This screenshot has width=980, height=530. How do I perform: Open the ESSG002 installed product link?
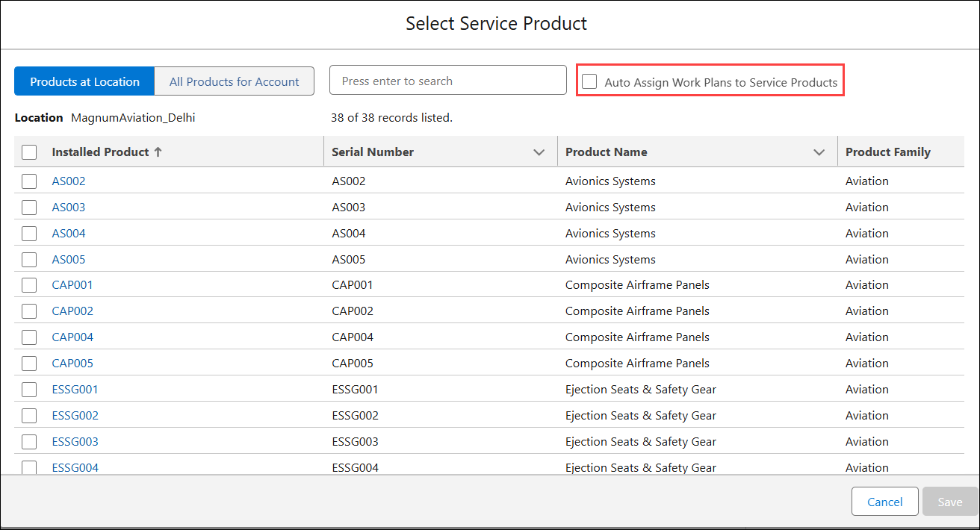click(75, 415)
